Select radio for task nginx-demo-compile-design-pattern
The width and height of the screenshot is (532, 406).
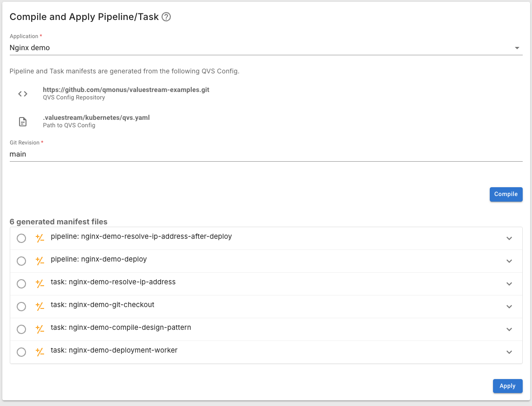[21, 329]
